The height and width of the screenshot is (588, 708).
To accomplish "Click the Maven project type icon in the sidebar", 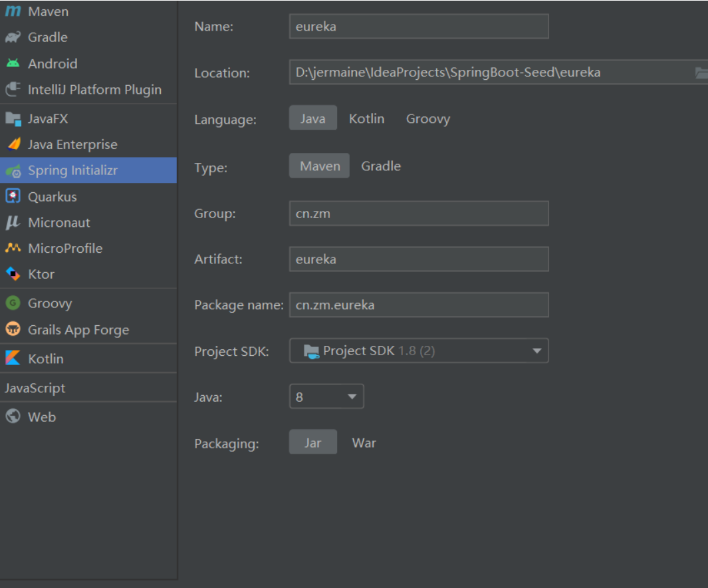I will [x=13, y=11].
